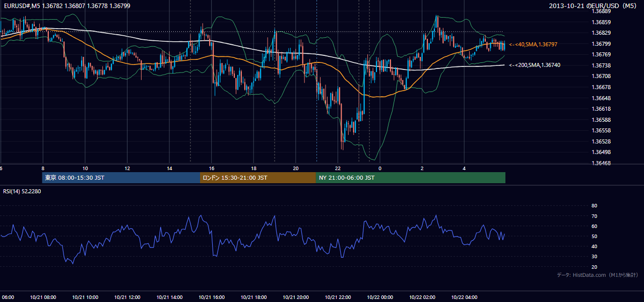Screen dimensions: 644x302
Task: Click the 1.36468 price axis label
Action: coord(602,163)
